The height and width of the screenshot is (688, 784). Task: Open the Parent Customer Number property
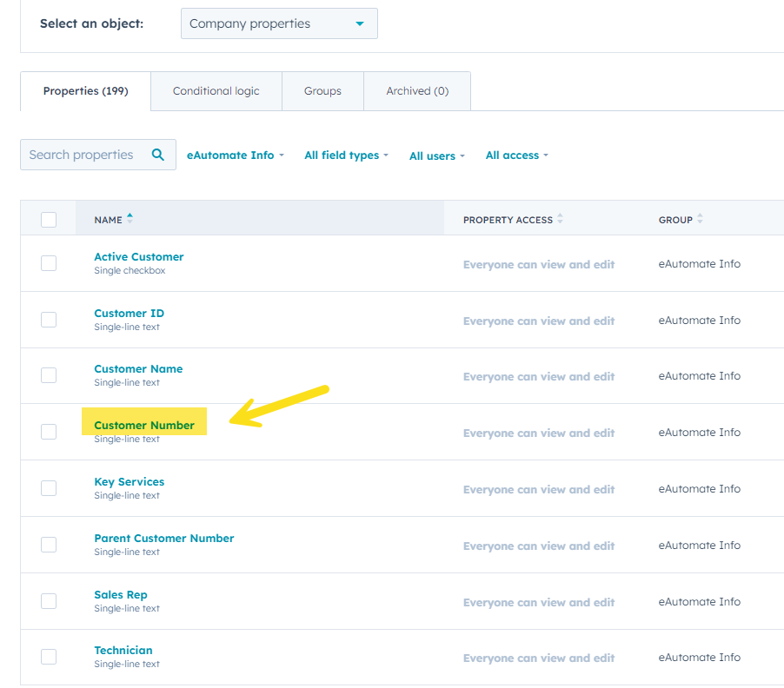pos(164,538)
